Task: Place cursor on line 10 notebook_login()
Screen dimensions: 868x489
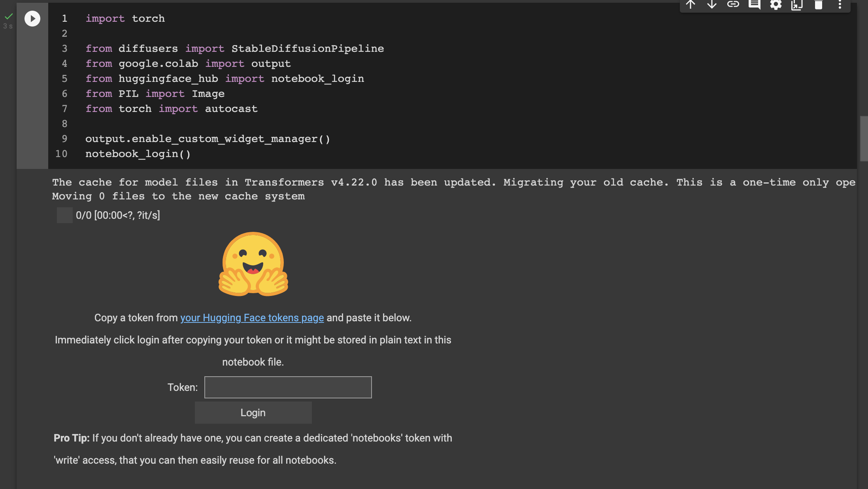Action: point(138,154)
